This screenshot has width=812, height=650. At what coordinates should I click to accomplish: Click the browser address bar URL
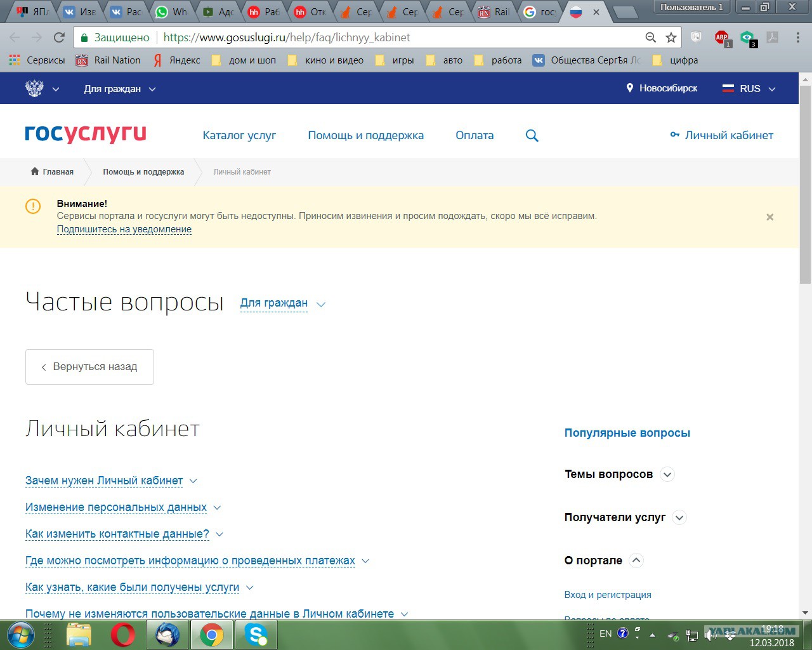tap(287, 37)
